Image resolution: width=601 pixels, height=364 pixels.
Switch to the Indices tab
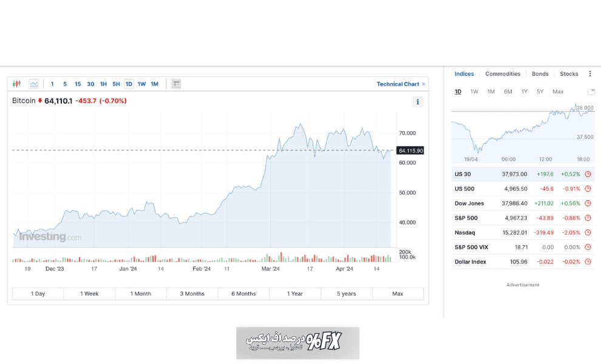[x=464, y=73]
